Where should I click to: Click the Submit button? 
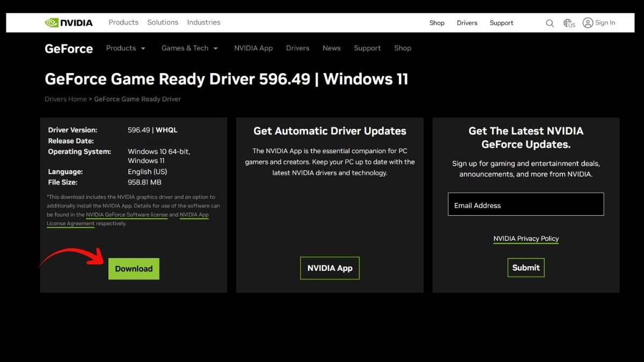(x=526, y=268)
